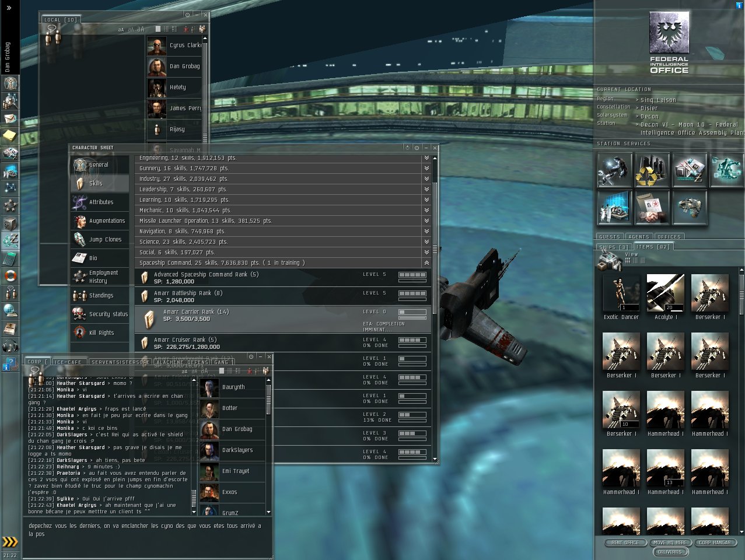Switch to the Agents tab
Screen dimensions: 745x560
pyautogui.click(x=638, y=237)
